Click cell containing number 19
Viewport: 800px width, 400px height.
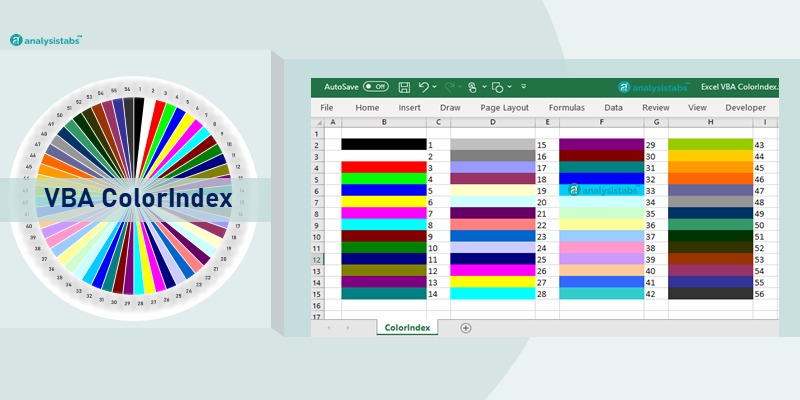pos(547,190)
